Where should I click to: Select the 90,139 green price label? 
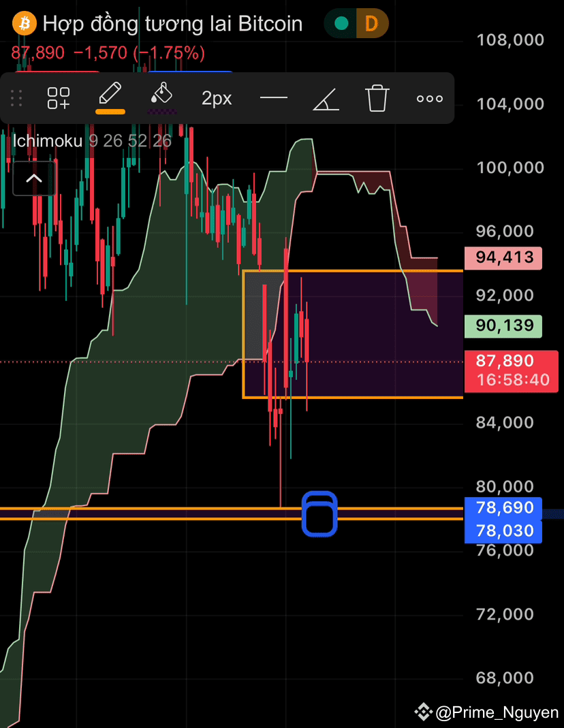point(503,326)
